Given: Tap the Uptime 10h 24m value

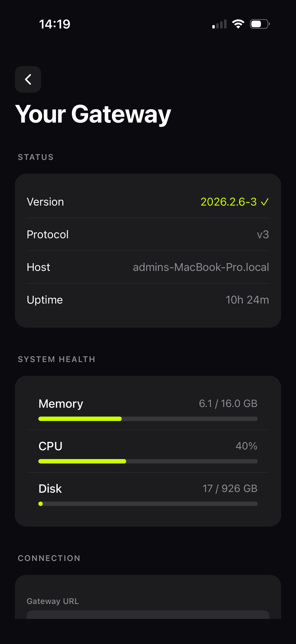Looking at the screenshot, I should pos(247,300).
